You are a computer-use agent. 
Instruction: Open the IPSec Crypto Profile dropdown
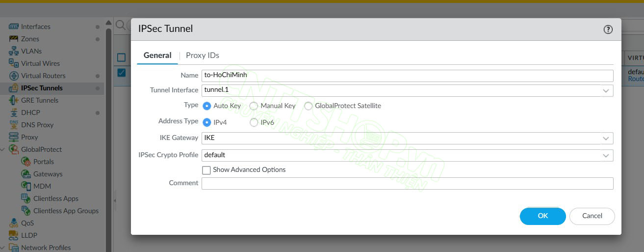[606, 155]
